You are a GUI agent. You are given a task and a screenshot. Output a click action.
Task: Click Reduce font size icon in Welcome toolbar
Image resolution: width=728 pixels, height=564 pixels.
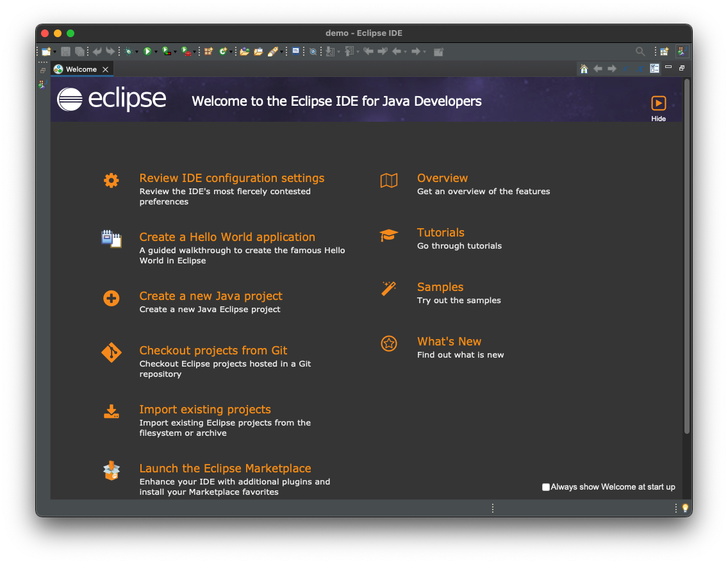click(626, 69)
